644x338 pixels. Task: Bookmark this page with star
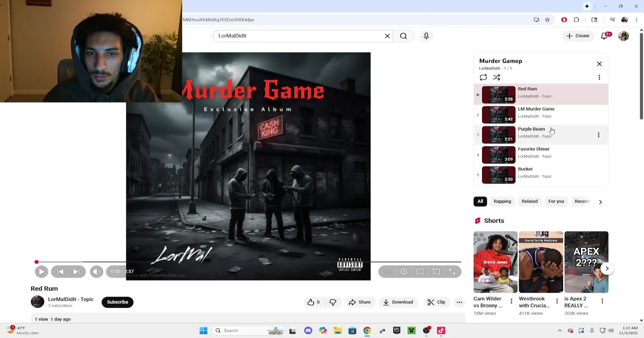[x=547, y=20]
